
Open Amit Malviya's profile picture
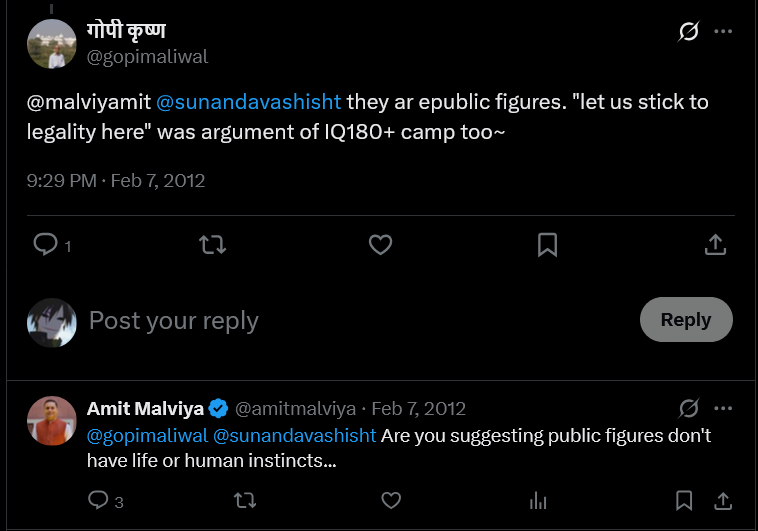pyautogui.click(x=52, y=421)
